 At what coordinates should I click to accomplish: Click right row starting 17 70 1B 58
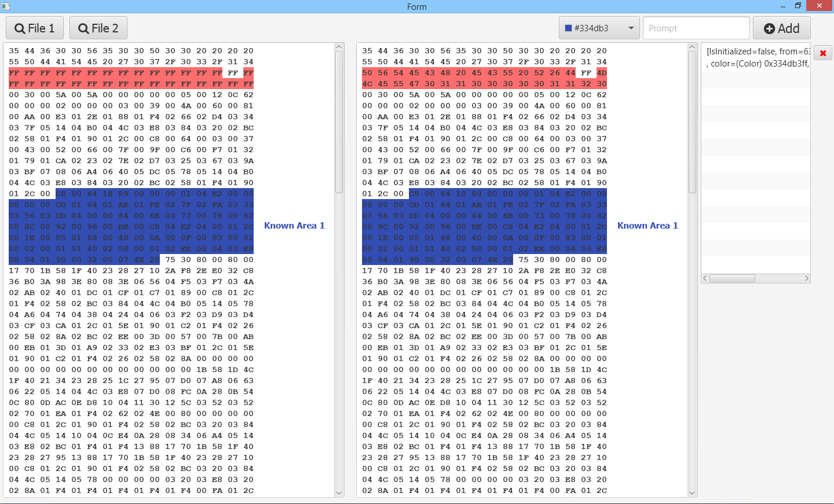tap(484, 271)
